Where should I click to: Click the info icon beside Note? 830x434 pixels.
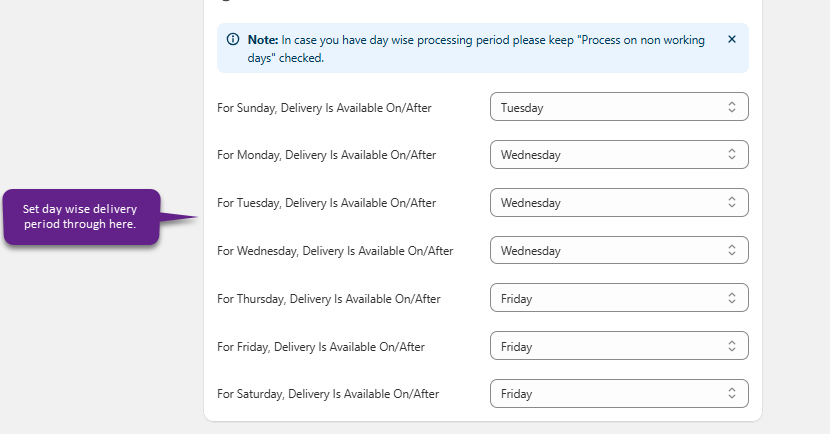click(x=233, y=40)
